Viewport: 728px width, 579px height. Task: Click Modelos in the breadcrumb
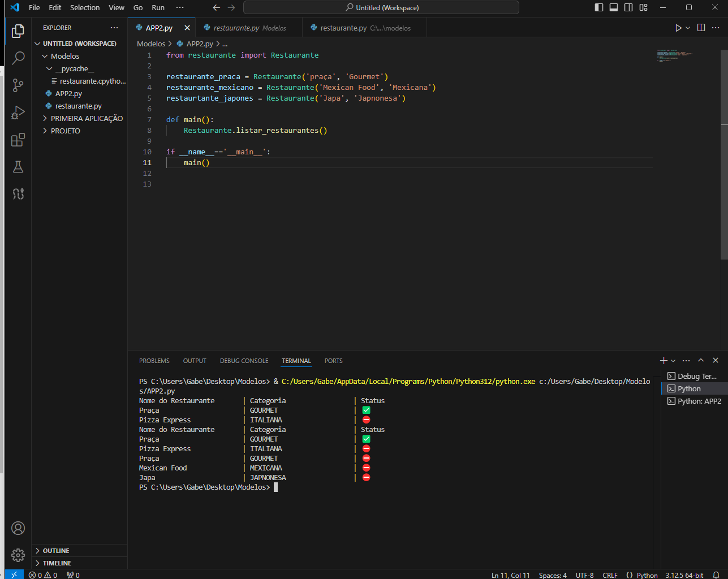click(151, 44)
